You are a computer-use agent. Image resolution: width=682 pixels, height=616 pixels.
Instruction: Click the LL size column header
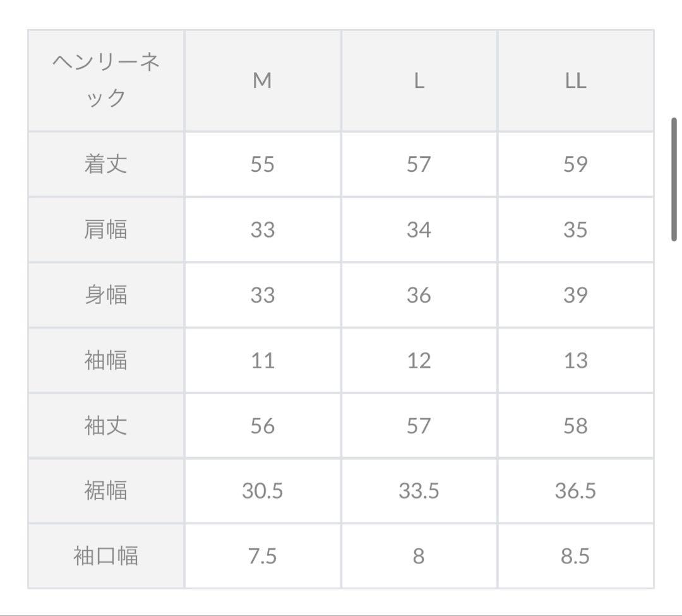click(x=576, y=81)
